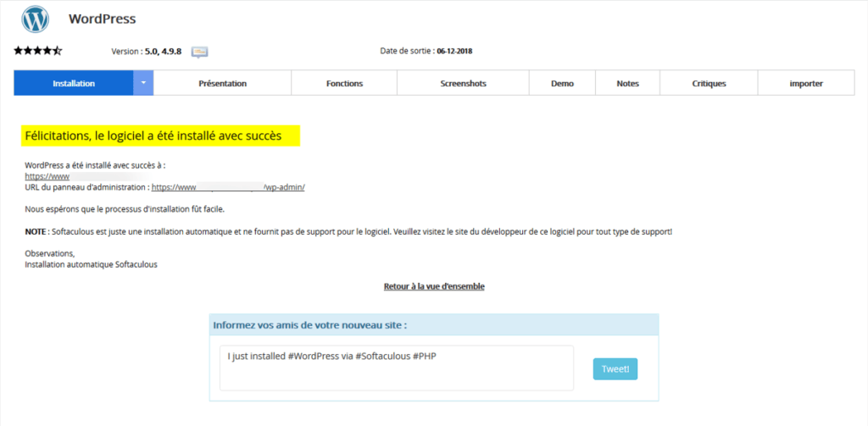The height and width of the screenshot is (426, 868).
Task: Click Retour à la vue d'ensemble link
Action: coord(434,286)
